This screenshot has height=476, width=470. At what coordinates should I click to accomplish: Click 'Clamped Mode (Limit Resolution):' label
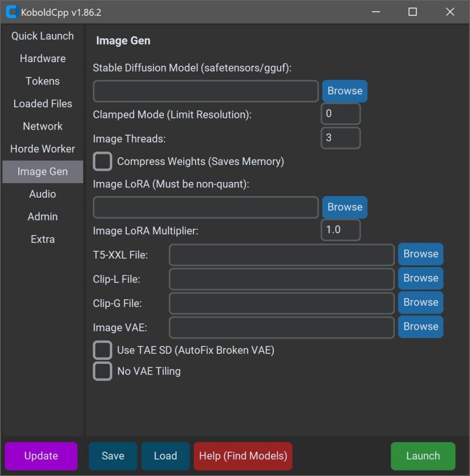(172, 115)
